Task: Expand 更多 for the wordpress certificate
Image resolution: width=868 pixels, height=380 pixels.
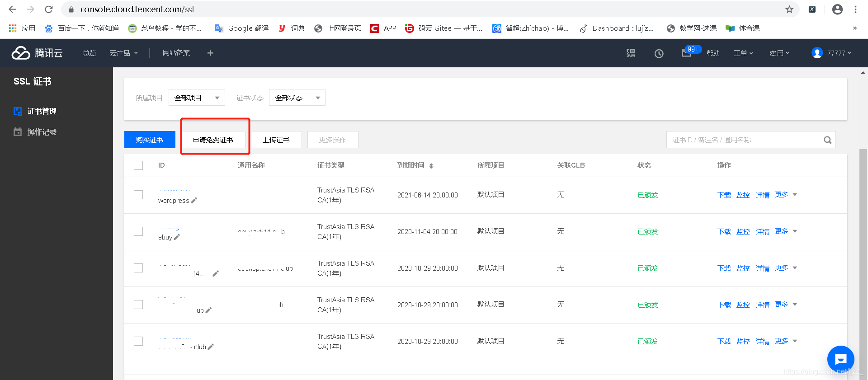Action: point(786,194)
